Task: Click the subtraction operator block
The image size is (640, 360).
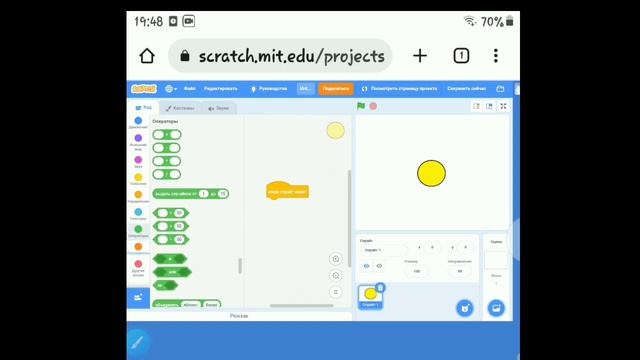Action: 167,148
